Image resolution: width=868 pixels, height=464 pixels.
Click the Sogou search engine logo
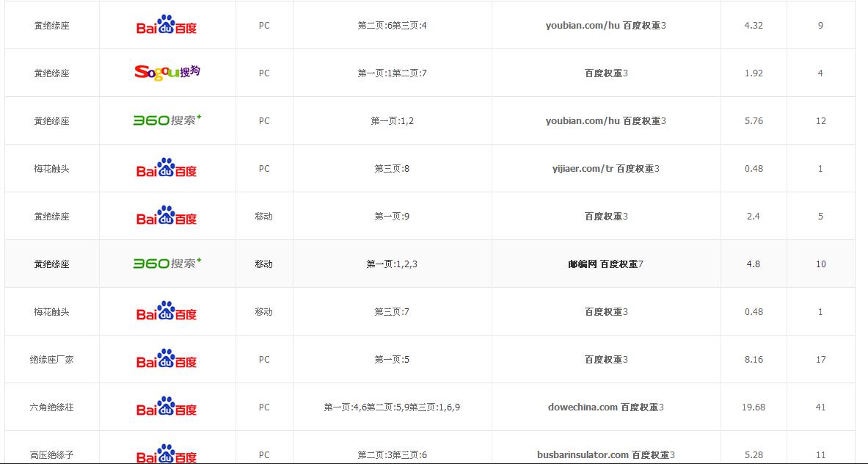[x=167, y=72]
